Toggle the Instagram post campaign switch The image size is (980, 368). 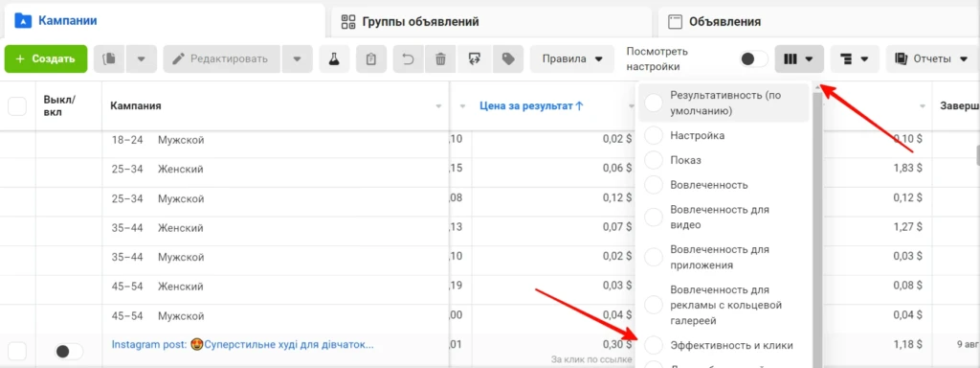pos(68,352)
